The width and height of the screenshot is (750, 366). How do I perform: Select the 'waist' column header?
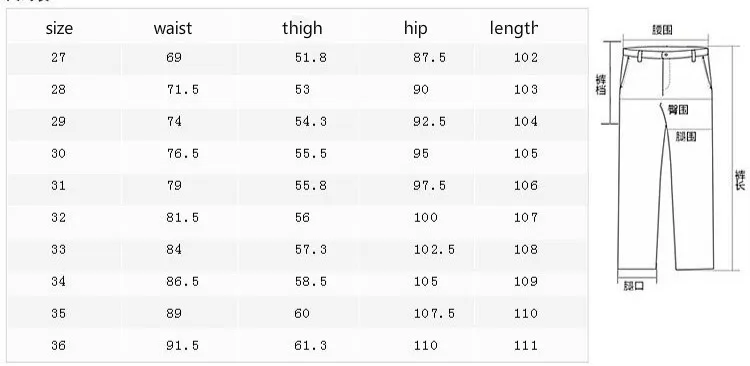173,28
